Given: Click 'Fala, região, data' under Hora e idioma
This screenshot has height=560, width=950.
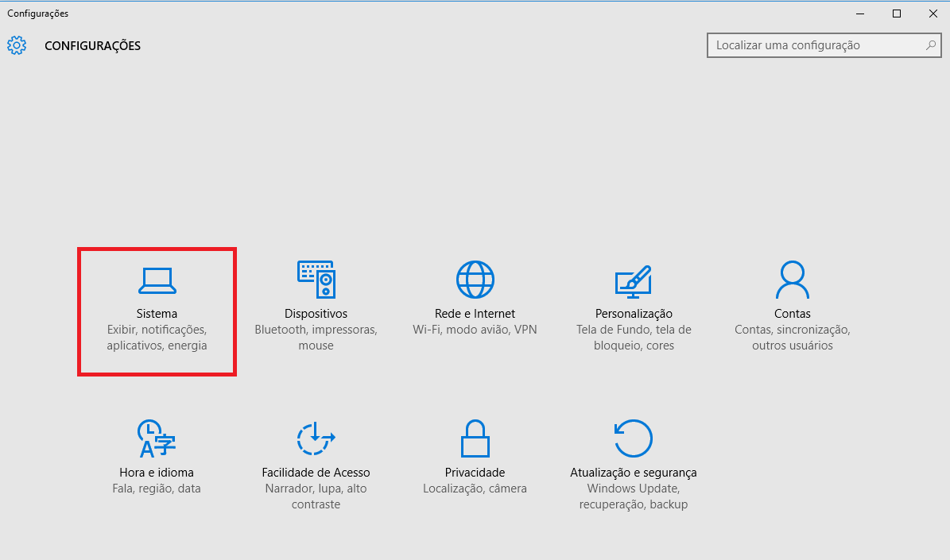Looking at the screenshot, I should (157, 488).
